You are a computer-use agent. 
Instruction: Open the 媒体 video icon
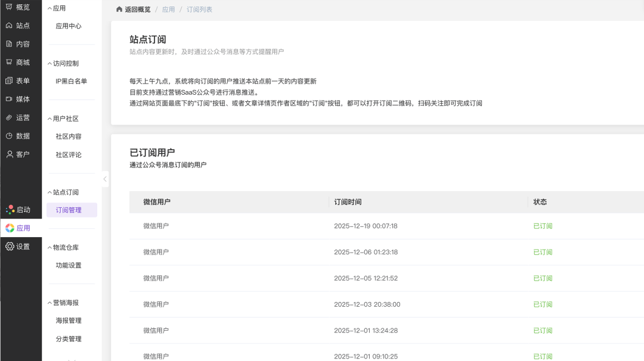coord(9,99)
